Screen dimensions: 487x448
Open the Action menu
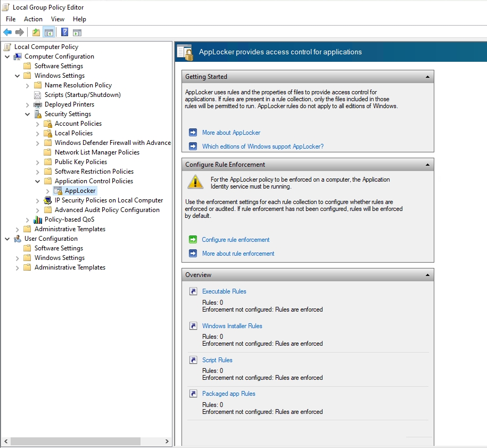pos(33,19)
